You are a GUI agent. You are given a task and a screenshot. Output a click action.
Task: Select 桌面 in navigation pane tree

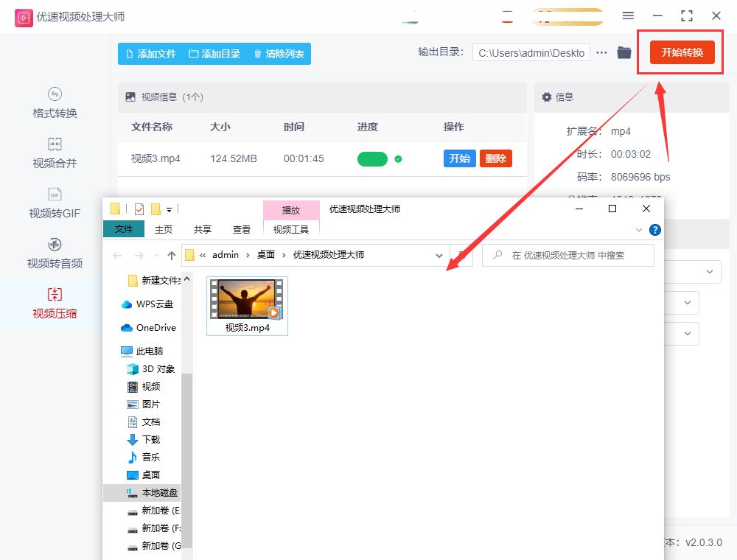point(144,475)
